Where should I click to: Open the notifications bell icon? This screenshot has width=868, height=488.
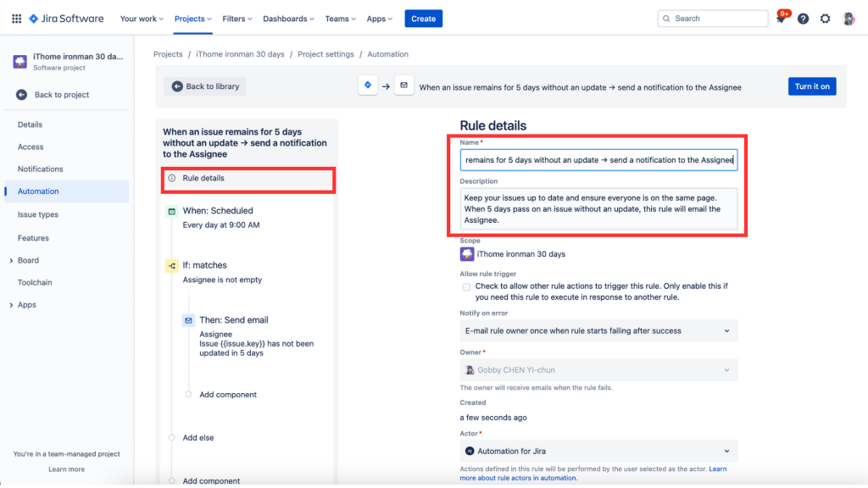point(781,19)
